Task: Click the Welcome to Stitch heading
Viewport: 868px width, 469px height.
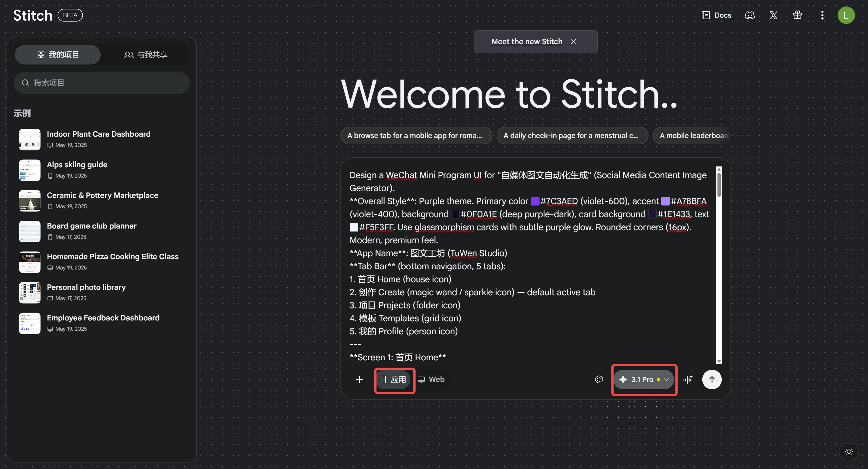Action: click(509, 94)
